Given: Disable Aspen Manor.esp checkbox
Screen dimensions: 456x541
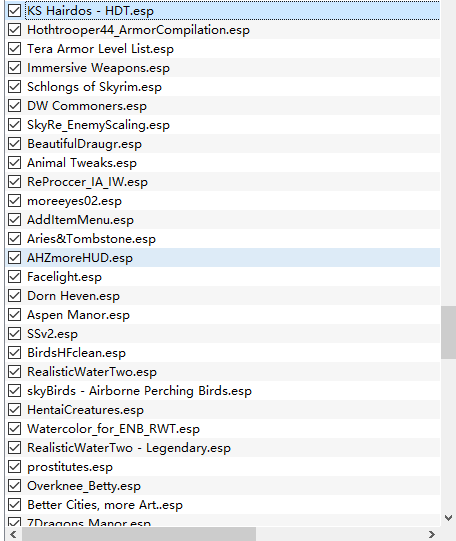Looking at the screenshot, I should coord(14,314).
